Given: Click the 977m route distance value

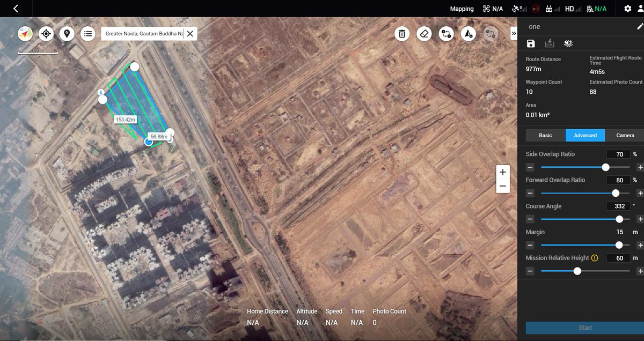Looking at the screenshot, I should [x=533, y=69].
